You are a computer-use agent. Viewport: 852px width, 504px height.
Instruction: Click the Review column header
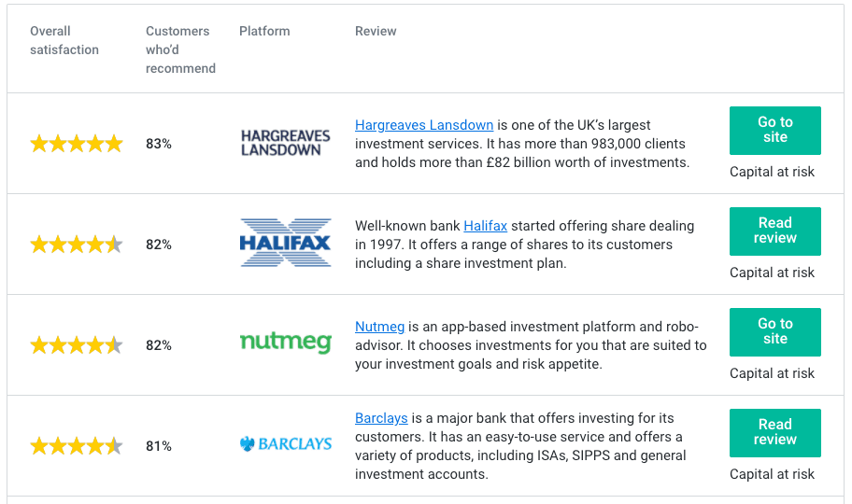tap(376, 31)
